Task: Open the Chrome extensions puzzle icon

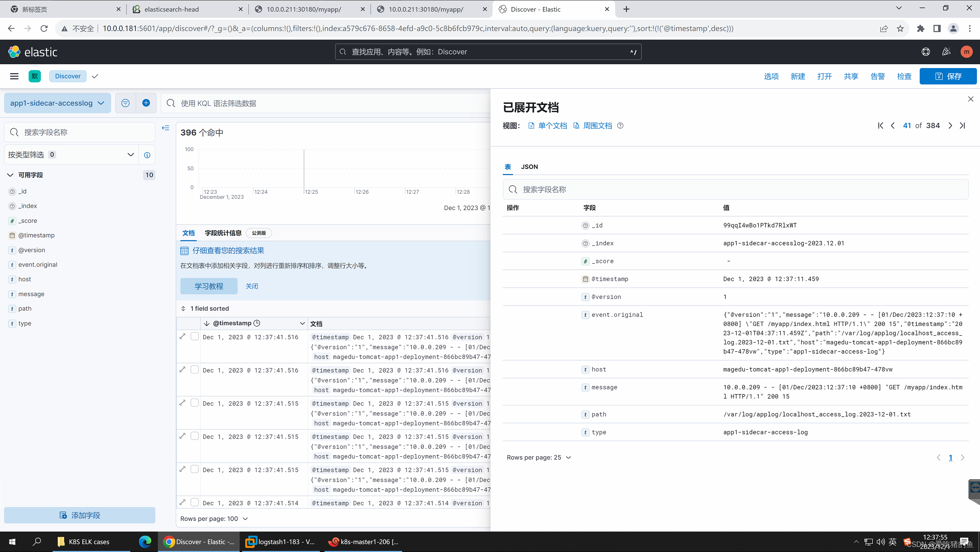Action: tap(920, 28)
